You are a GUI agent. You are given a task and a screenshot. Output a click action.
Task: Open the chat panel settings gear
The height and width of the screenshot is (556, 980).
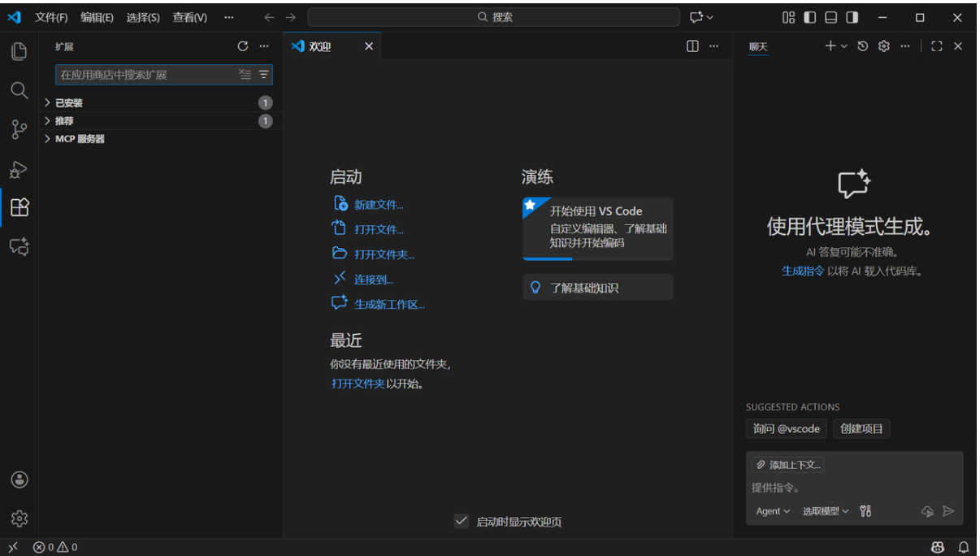pos(884,46)
